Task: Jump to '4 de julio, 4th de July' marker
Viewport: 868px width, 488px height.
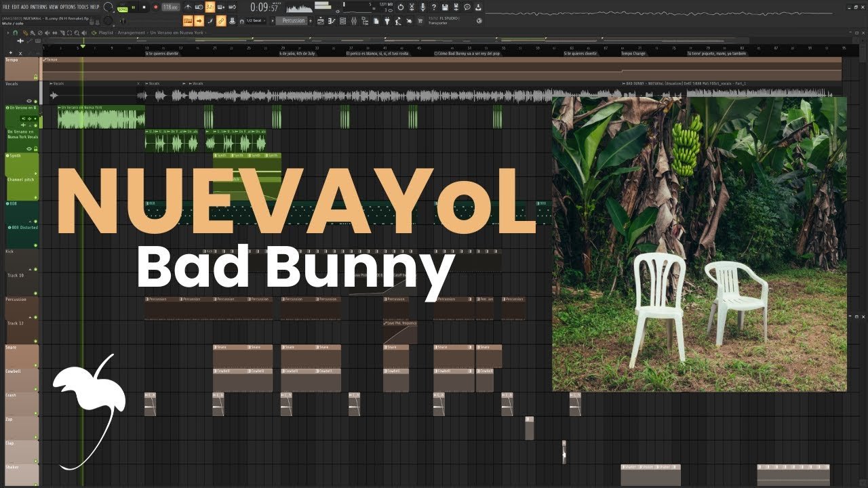Action: [297, 53]
